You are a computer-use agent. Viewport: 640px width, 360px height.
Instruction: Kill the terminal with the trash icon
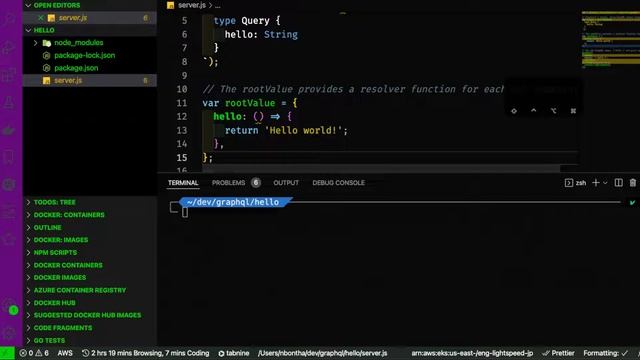(x=633, y=183)
